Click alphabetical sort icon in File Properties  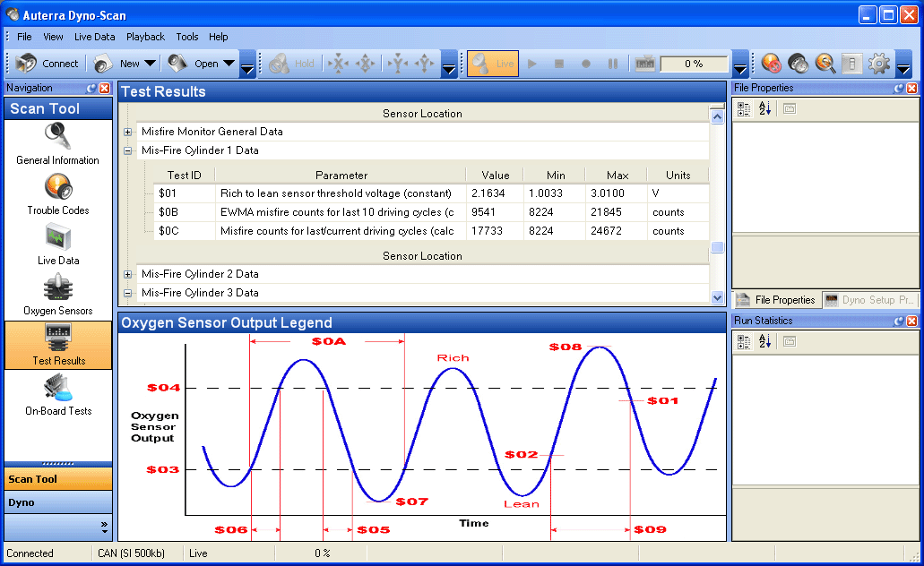[x=764, y=109]
